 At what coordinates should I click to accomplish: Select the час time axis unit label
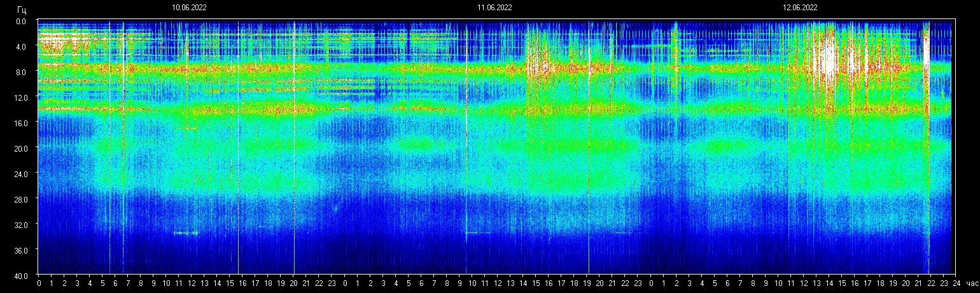(972, 283)
